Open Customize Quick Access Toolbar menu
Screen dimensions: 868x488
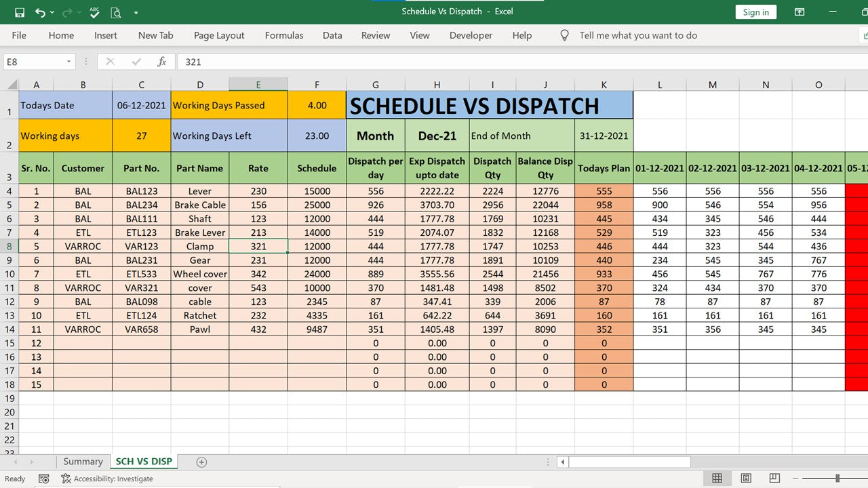point(134,12)
